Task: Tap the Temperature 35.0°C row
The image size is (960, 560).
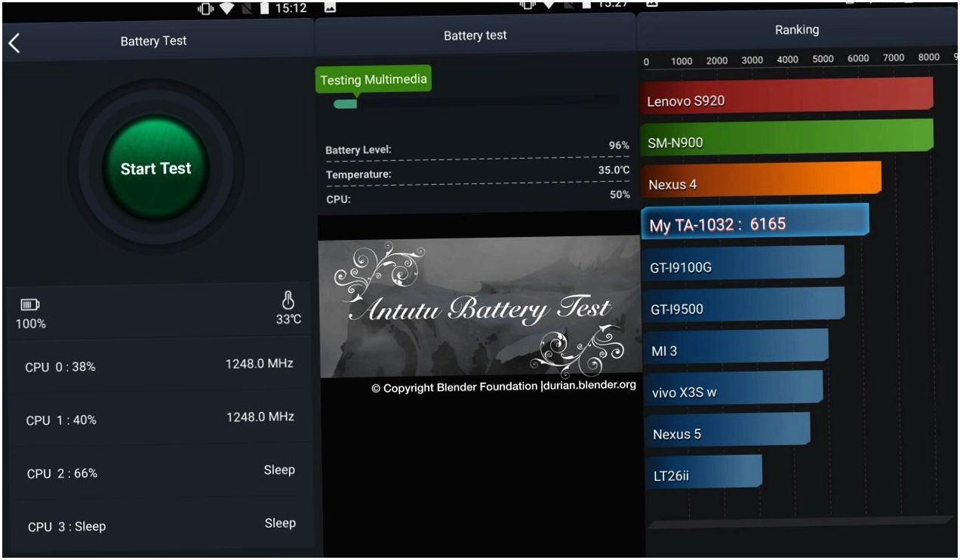Action: pyautogui.click(x=478, y=173)
